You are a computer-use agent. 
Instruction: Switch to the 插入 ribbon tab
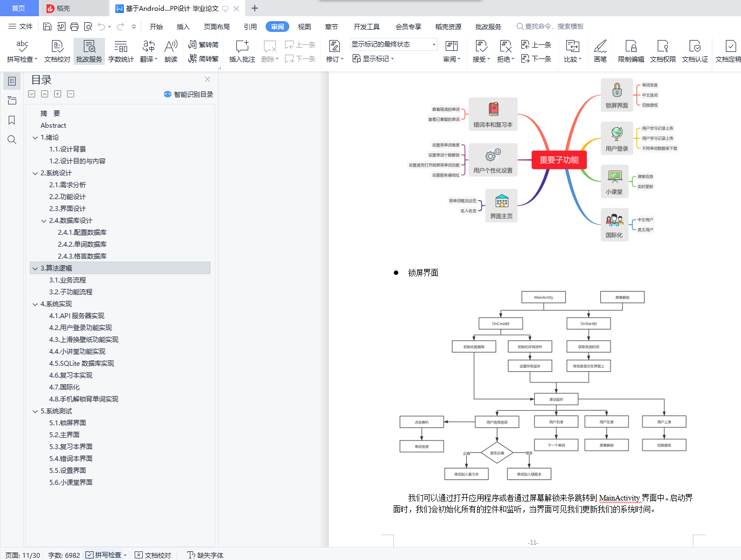coord(183,27)
